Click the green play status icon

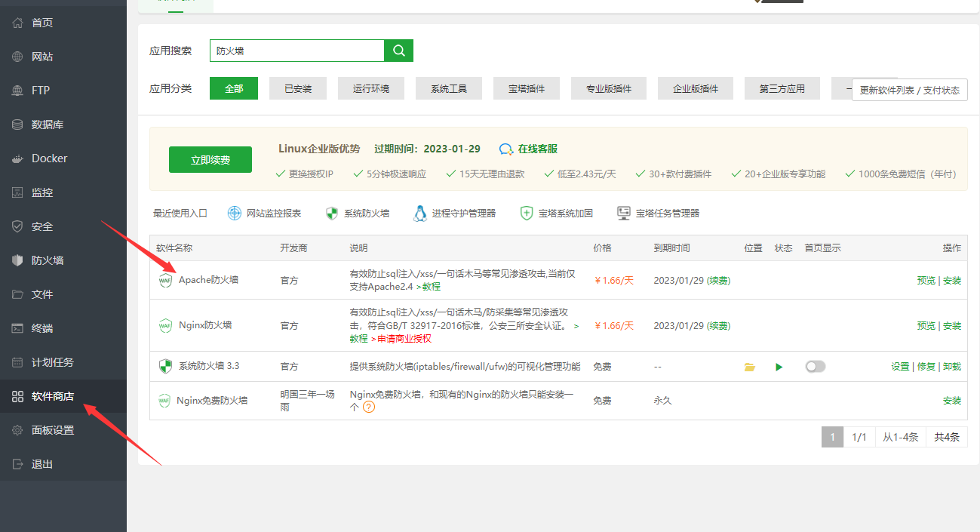(x=779, y=367)
